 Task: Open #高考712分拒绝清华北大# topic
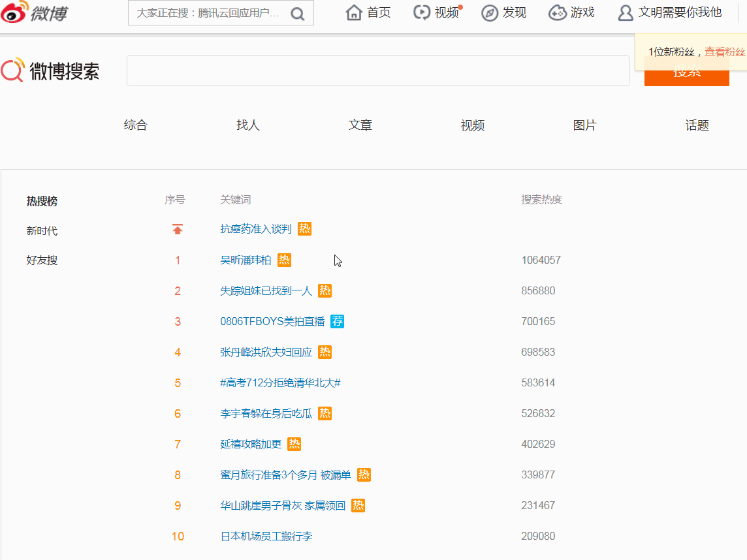coord(281,383)
